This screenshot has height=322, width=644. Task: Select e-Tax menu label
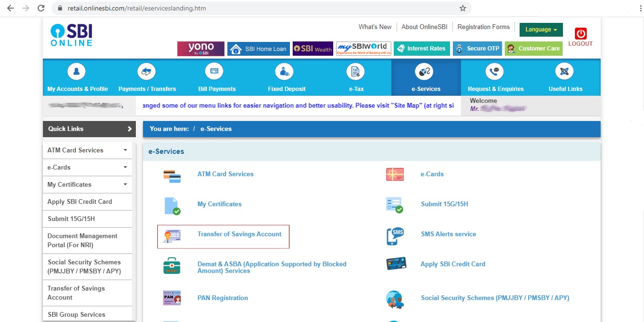coord(357,89)
